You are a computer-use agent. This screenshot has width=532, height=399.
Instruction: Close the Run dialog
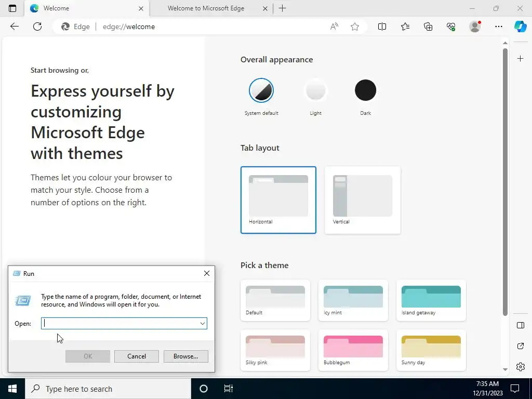207,273
